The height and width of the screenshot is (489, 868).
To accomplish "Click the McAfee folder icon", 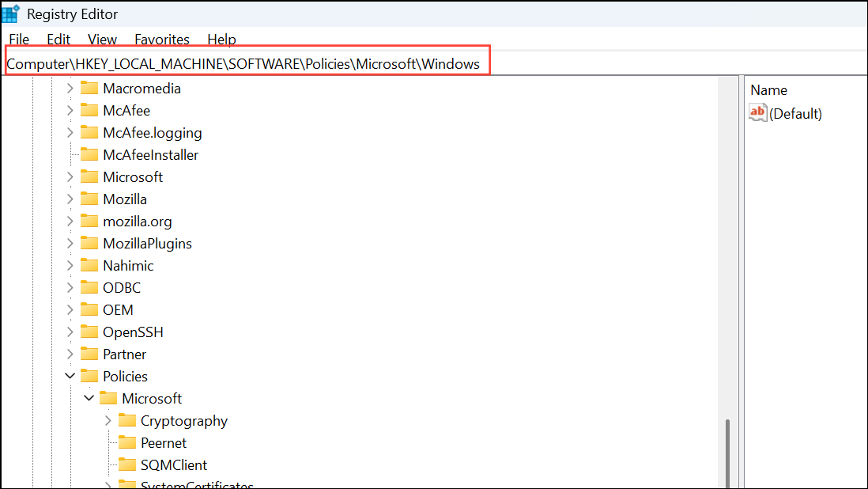I will click(89, 110).
